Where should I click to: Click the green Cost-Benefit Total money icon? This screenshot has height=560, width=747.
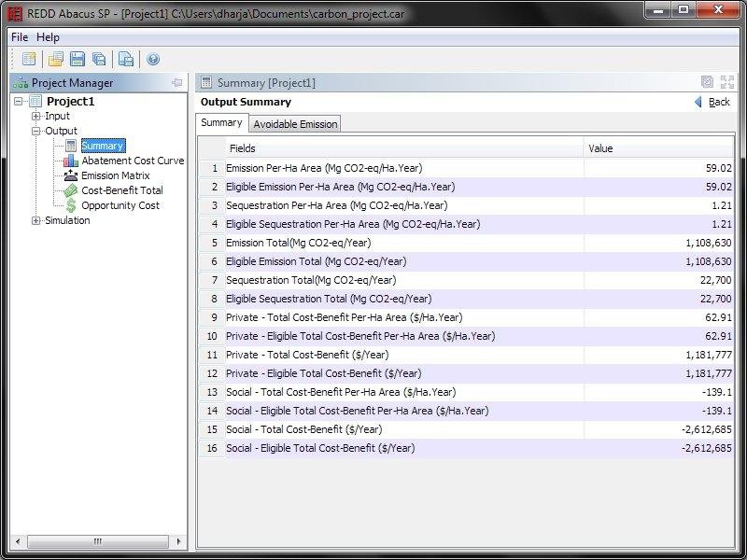pos(71,190)
